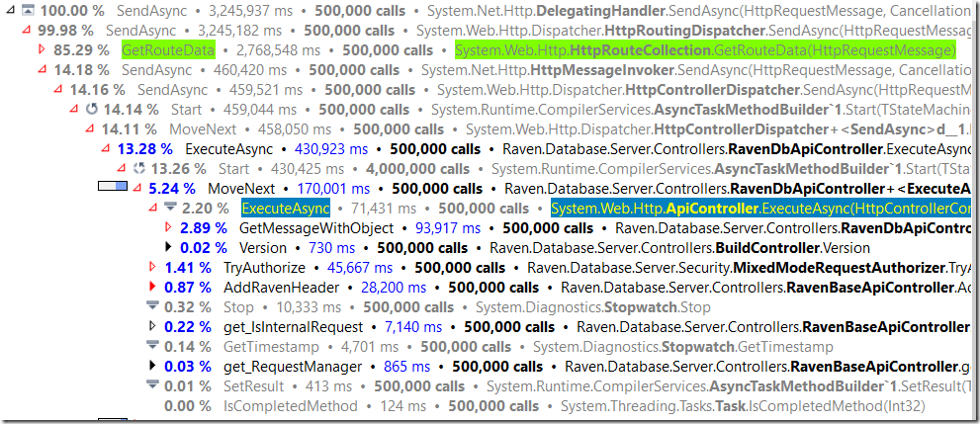Click the system-call icon on the SetResult row
The image size is (980, 424).
152,385
